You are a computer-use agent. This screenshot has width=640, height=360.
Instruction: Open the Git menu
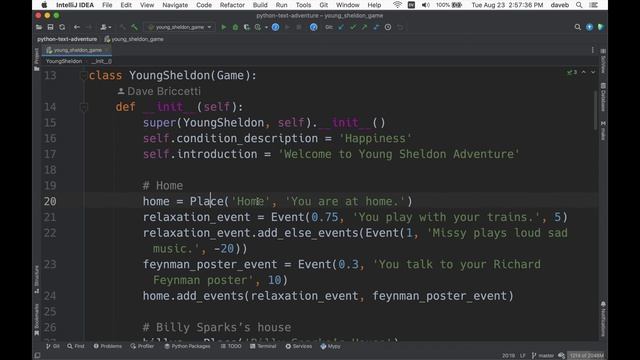324,5
